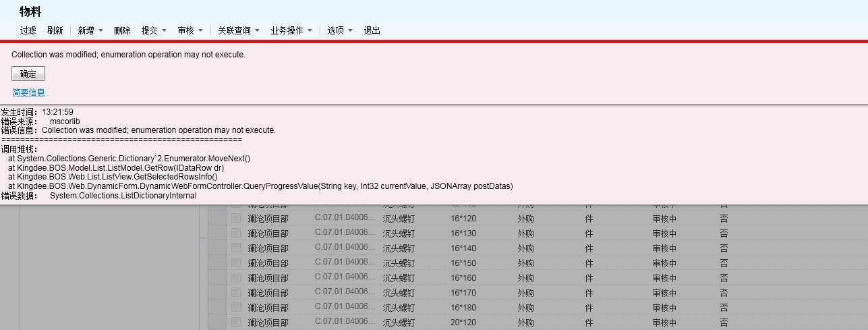Click the 错误来源 mscorlib line
The height and width of the screenshot is (330, 868).
(40, 121)
